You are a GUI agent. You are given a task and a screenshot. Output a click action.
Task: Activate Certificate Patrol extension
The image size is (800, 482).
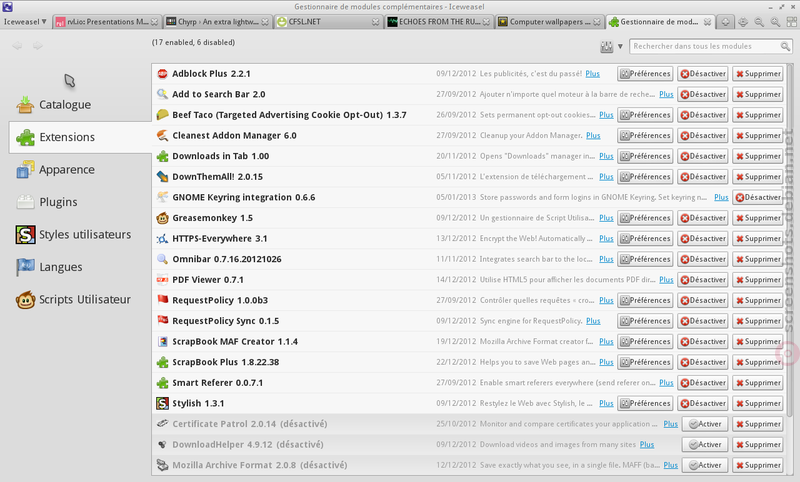click(x=705, y=424)
